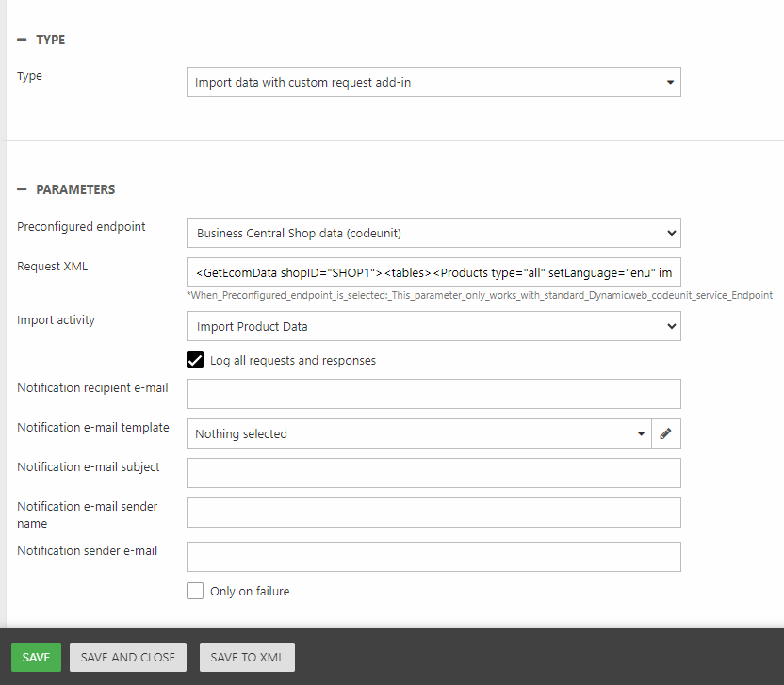
Task: Click the Notification e-mail subject field
Action: tap(433, 473)
